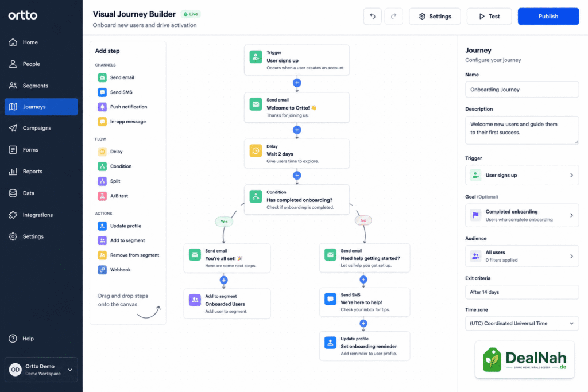This screenshot has height=392, width=588.
Task: Click the ortto logo
Action: (23, 15)
